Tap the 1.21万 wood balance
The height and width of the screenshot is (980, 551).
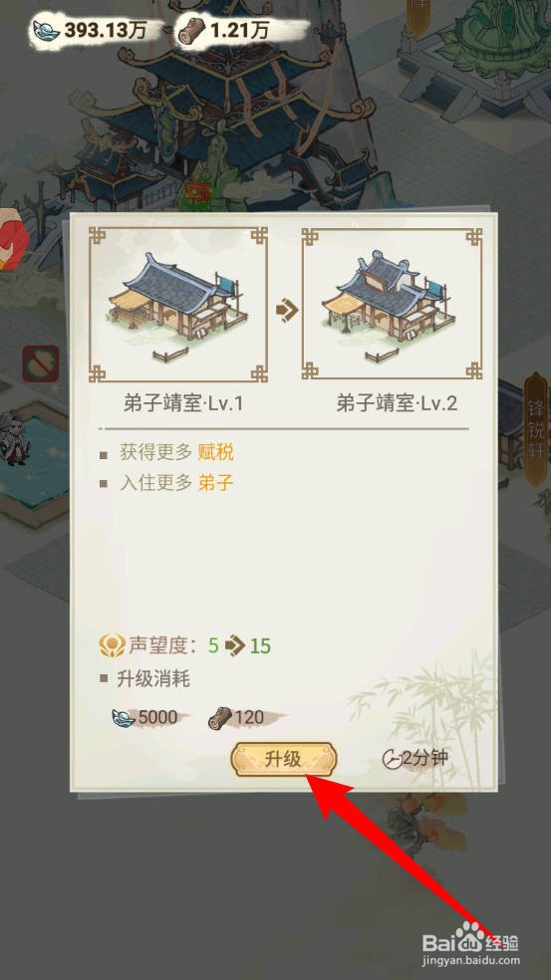pos(239,31)
